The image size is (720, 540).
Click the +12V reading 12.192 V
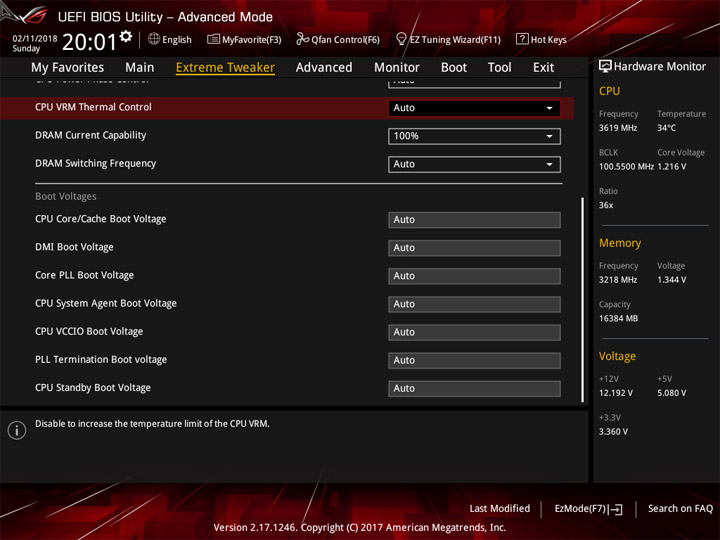tap(615, 393)
